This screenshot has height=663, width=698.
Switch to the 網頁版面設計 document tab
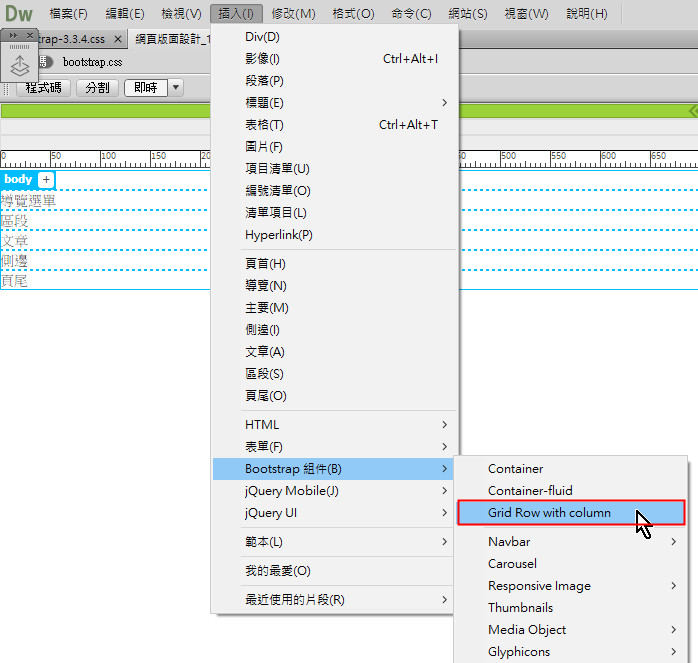pyautogui.click(x=172, y=39)
